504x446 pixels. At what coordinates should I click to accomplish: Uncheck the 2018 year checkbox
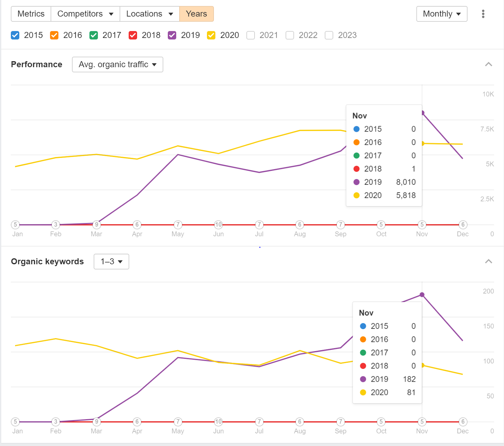[x=133, y=35]
